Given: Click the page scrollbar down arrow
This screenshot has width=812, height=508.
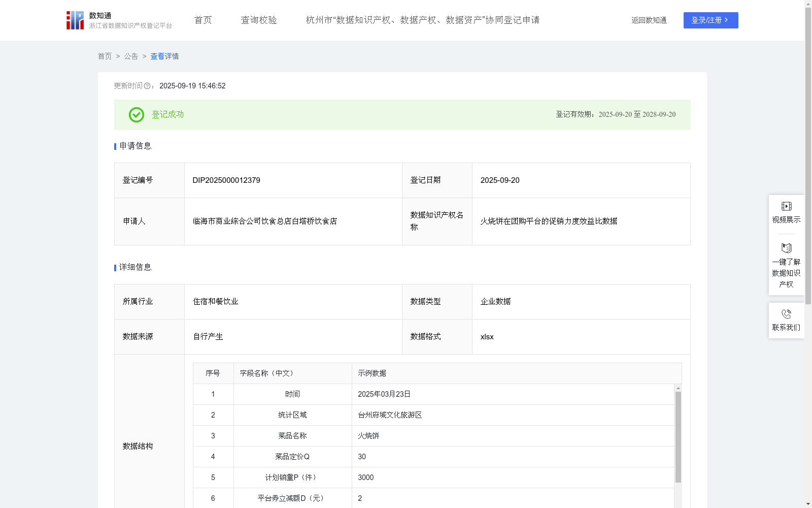Looking at the screenshot, I should (x=808, y=504).
